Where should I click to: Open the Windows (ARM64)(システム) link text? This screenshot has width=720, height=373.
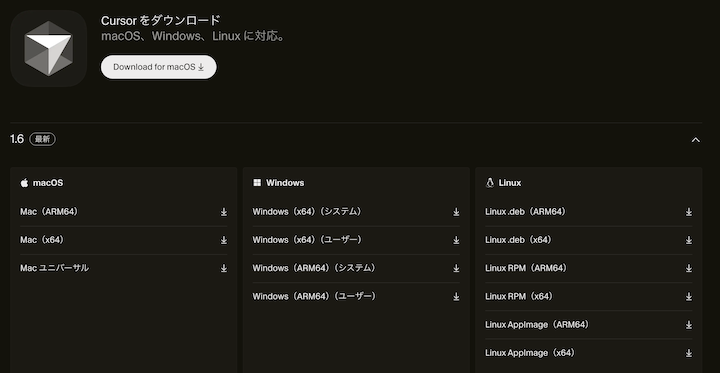click(314, 268)
